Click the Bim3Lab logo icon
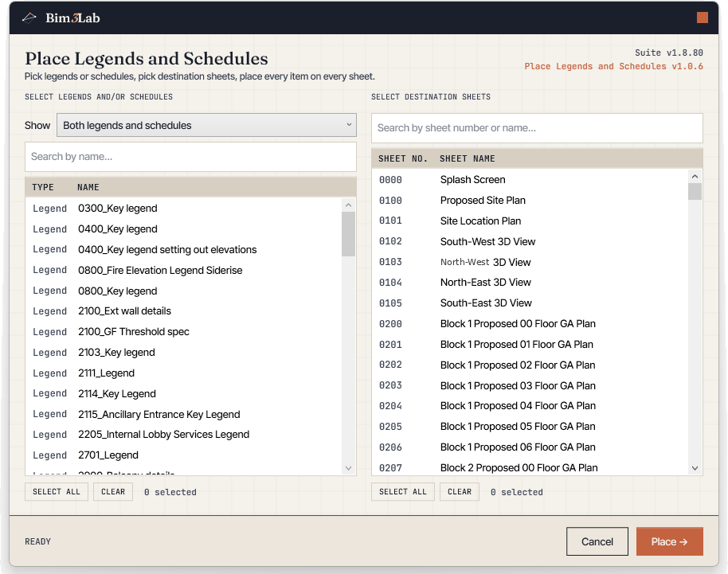Viewport: 728px width, 574px height. click(29, 18)
